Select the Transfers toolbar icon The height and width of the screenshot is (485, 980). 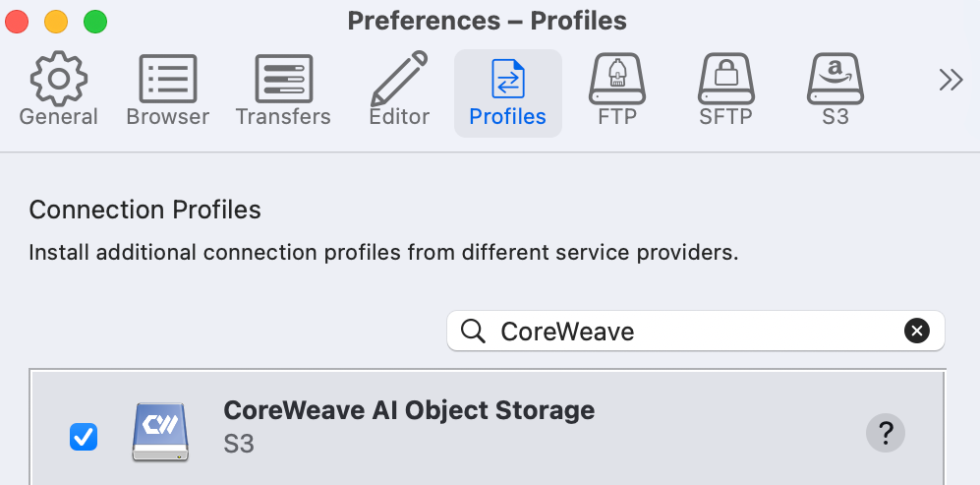click(284, 79)
